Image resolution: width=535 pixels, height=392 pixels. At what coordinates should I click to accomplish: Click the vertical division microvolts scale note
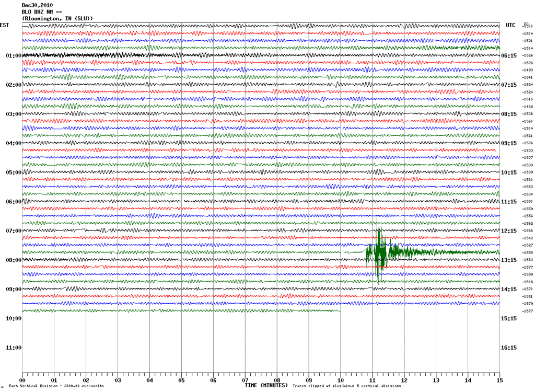click(x=56, y=386)
